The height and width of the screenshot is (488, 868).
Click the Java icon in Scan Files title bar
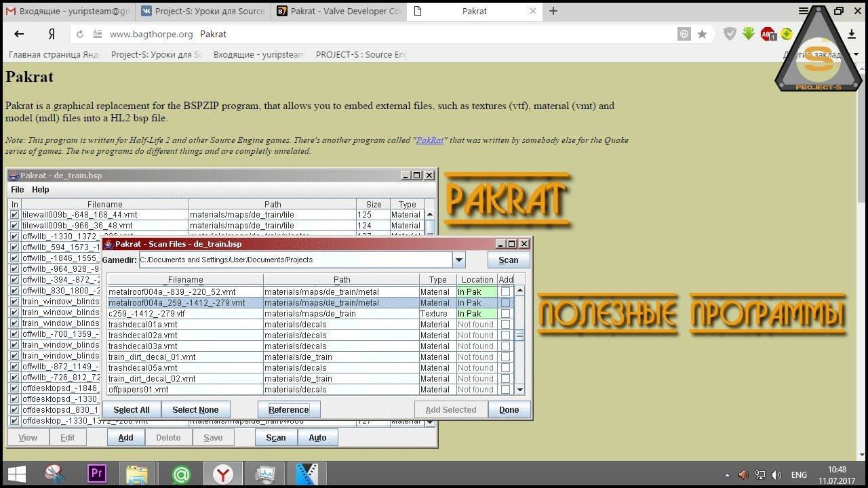108,244
